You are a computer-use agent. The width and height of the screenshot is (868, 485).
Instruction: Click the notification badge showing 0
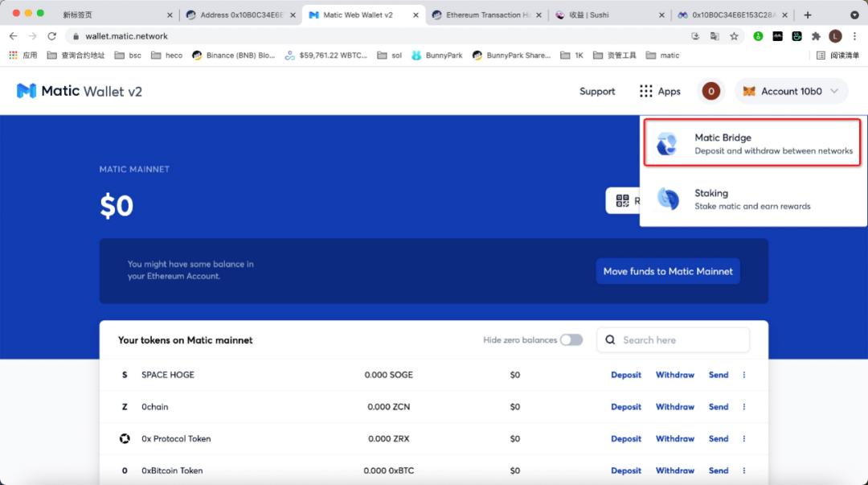[710, 91]
